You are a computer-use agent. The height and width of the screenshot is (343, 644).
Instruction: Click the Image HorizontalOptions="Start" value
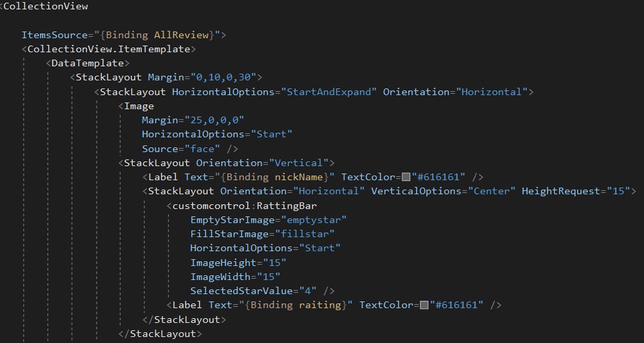271,135
